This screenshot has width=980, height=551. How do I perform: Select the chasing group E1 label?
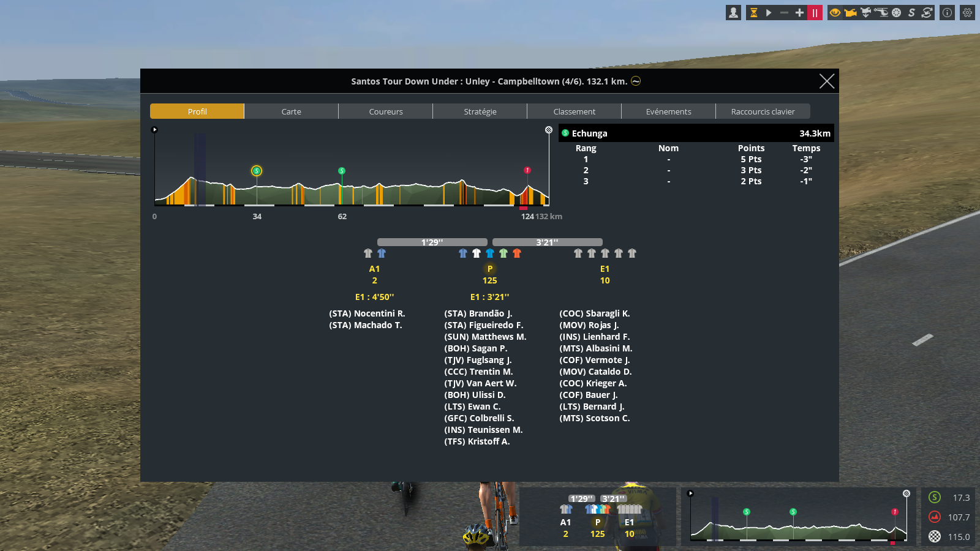click(x=605, y=269)
